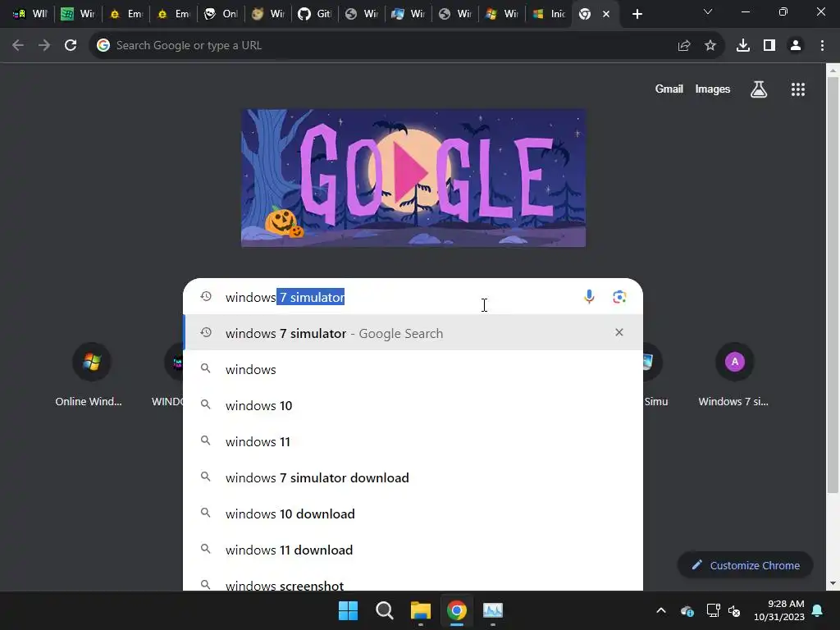The image size is (840, 630).
Task: Bookmark this tab with the star
Action: (710, 46)
